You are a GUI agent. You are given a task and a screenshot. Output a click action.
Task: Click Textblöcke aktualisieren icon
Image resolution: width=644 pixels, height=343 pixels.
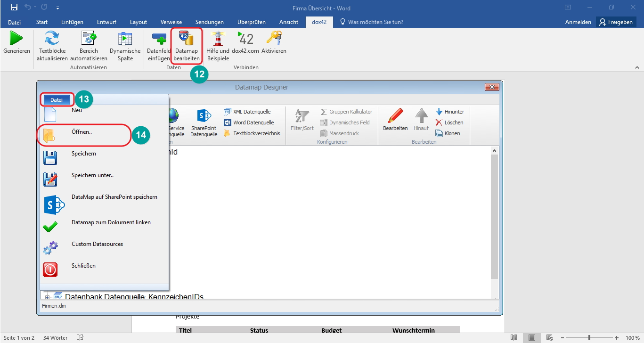52,38
